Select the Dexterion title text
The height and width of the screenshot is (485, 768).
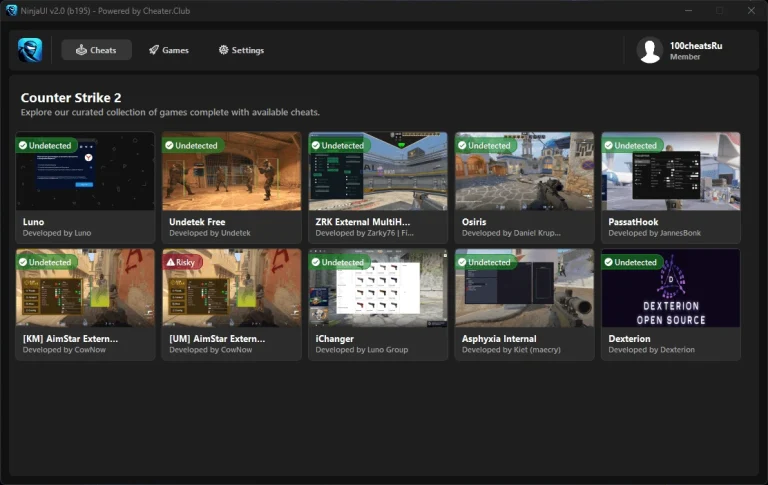629,339
